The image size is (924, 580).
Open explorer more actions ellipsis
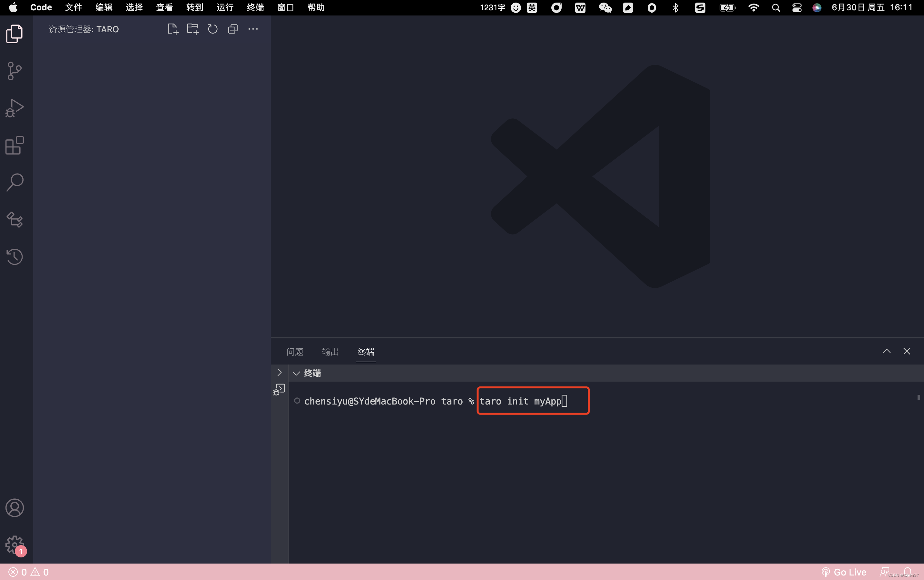point(253,29)
